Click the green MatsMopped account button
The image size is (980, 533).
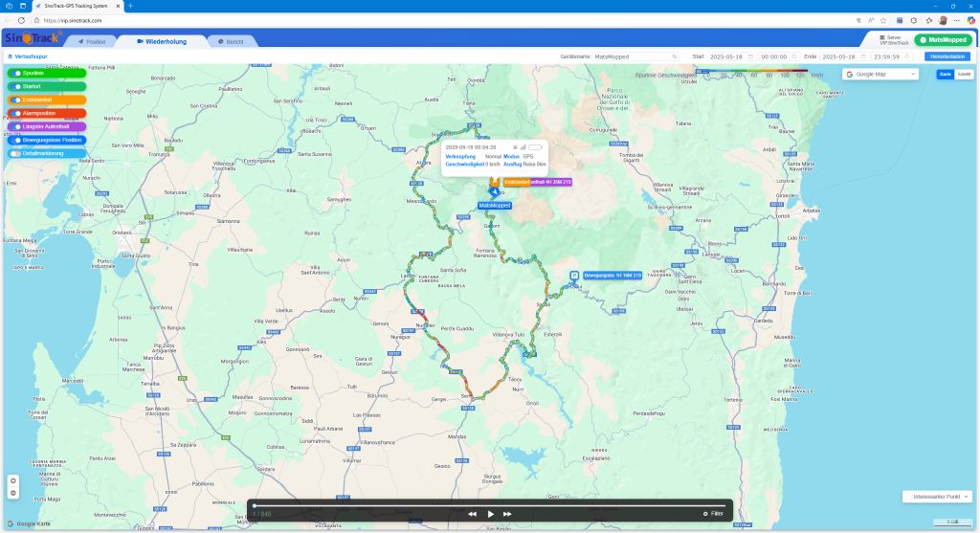coord(942,40)
